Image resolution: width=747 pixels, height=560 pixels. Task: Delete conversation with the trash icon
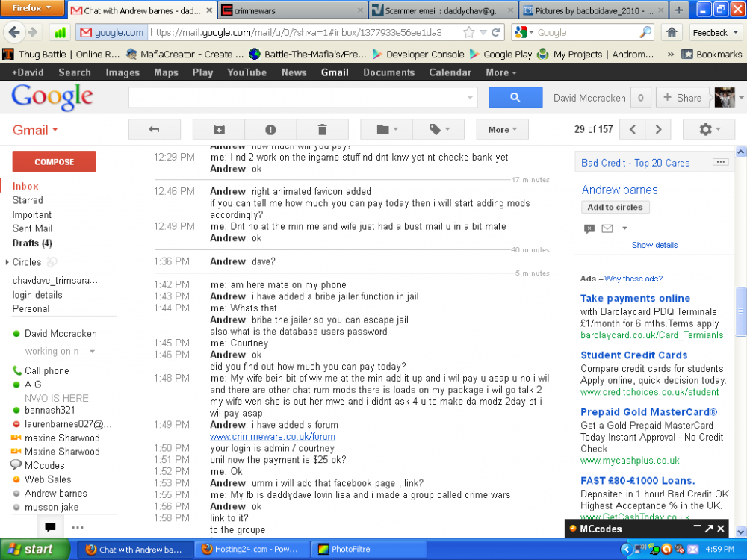(x=322, y=129)
